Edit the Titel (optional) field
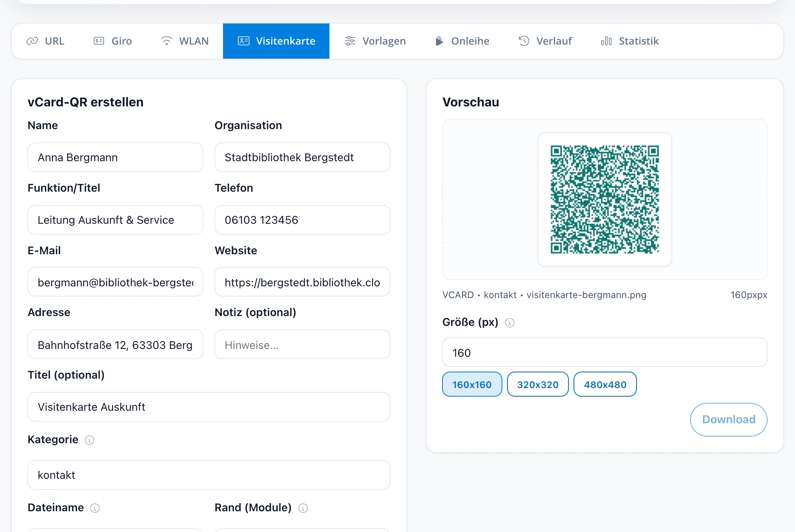795x532 pixels. [209, 407]
